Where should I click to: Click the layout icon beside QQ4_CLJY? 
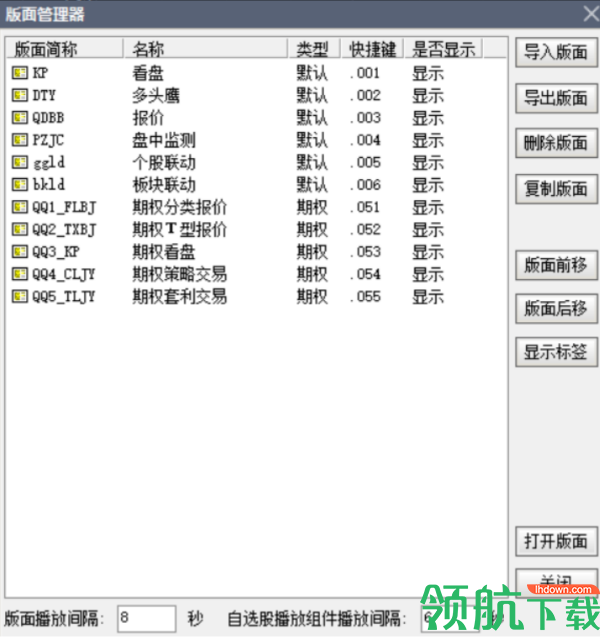coord(19,274)
